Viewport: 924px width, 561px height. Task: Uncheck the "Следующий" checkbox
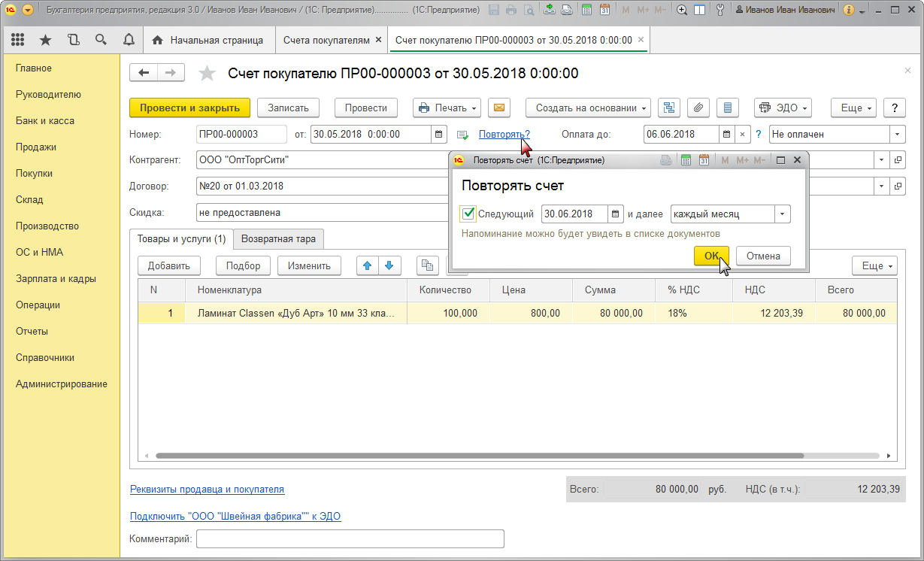[468, 214]
